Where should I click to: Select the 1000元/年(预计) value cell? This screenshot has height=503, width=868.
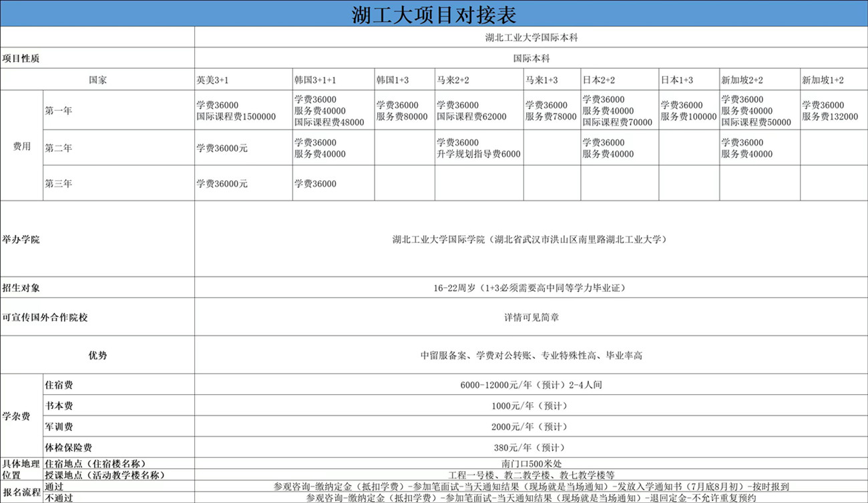(531, 405)
